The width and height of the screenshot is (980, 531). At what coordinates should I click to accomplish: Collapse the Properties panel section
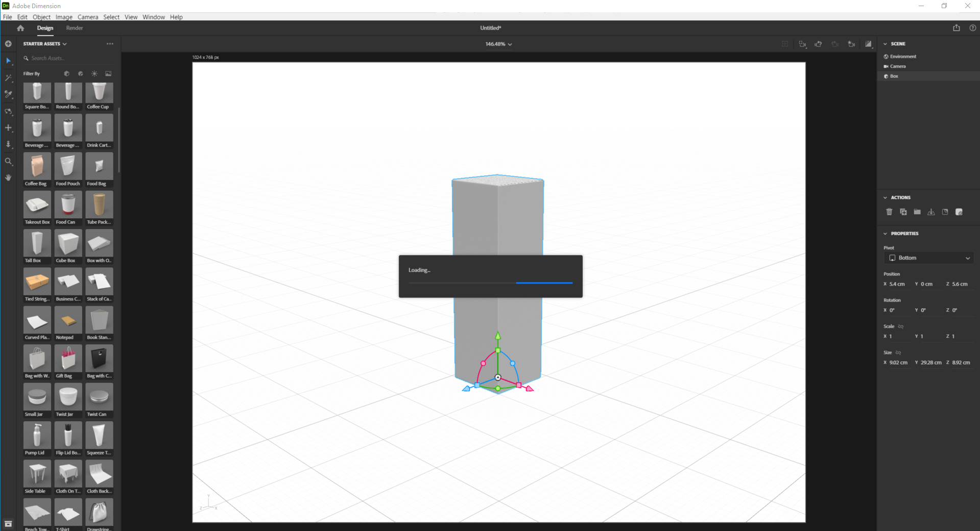pos(886,234)
